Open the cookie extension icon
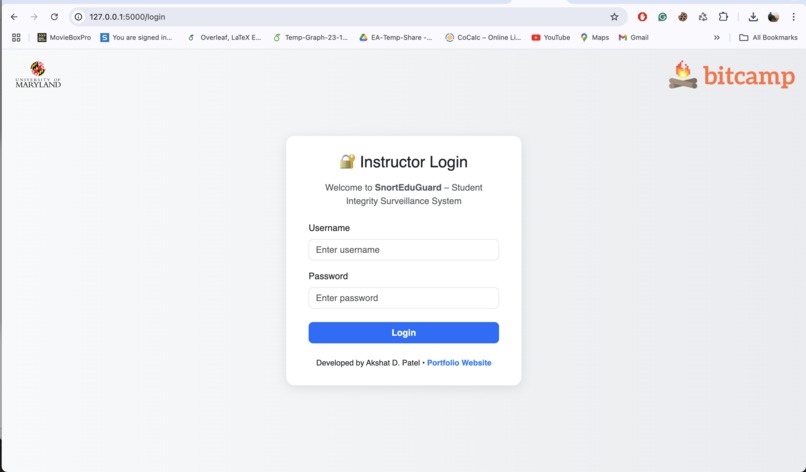This screenshot has height=472, width=806. point(683,17)
